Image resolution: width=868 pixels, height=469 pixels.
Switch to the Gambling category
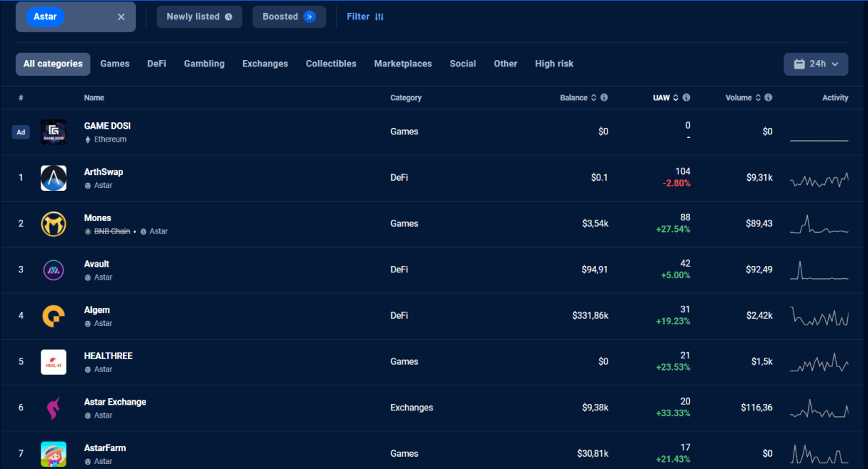tap(204, 64)
